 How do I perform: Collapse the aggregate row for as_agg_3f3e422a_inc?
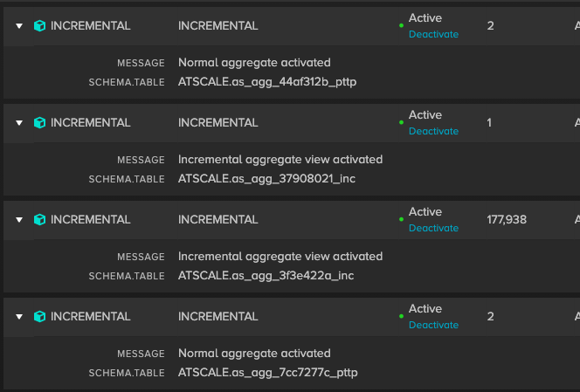[x=19, y=220]
